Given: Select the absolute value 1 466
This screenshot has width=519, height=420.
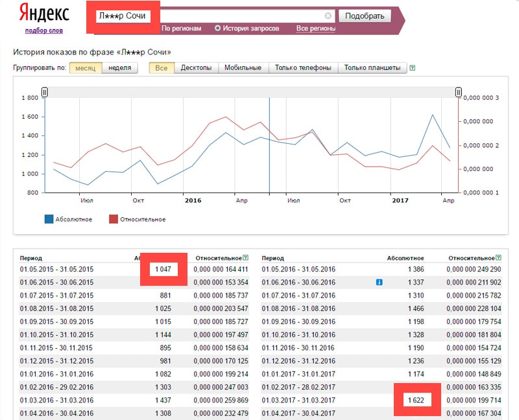Looking at the screenshot, I should pos(416,309).
